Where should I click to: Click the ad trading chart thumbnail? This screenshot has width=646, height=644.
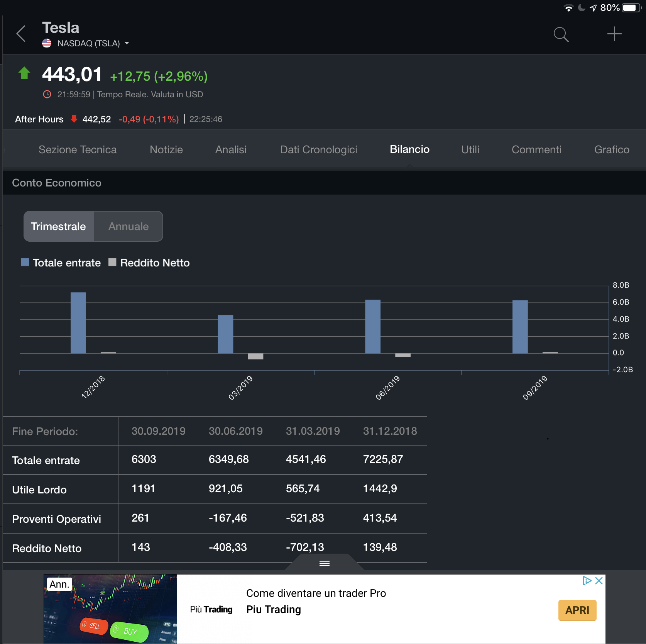[110, 609]
